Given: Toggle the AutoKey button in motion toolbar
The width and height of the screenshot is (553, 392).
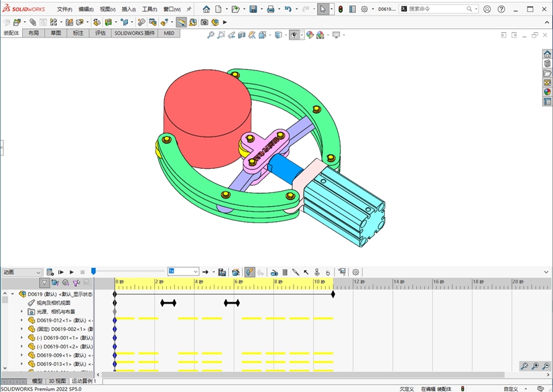Looking at the screenshot, I should coord(249,272).
